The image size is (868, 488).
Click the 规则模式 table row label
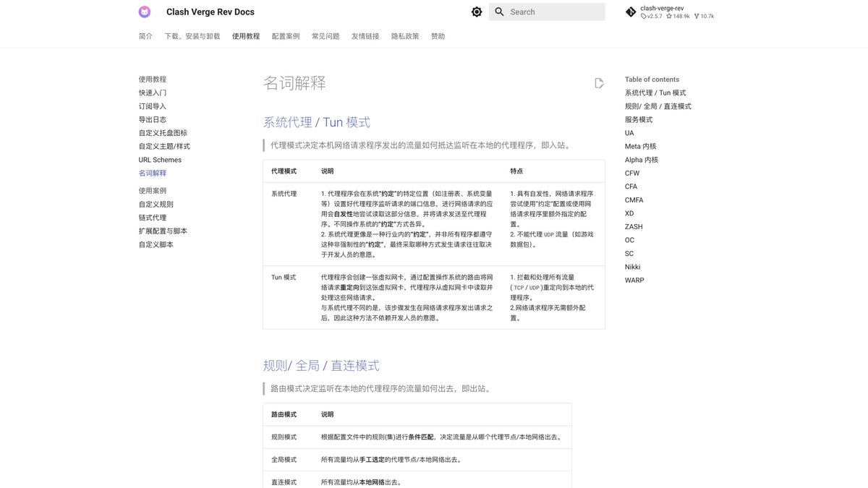(284, 437)
